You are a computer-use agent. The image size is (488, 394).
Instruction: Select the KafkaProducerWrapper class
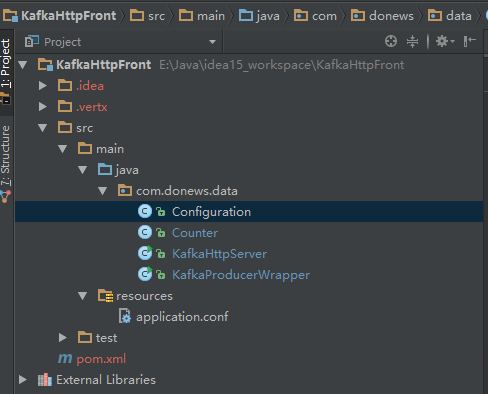[249, 275]
